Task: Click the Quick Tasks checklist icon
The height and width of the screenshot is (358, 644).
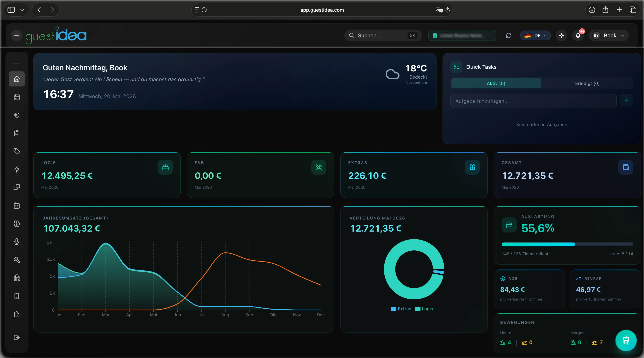Action: point(456,67)
